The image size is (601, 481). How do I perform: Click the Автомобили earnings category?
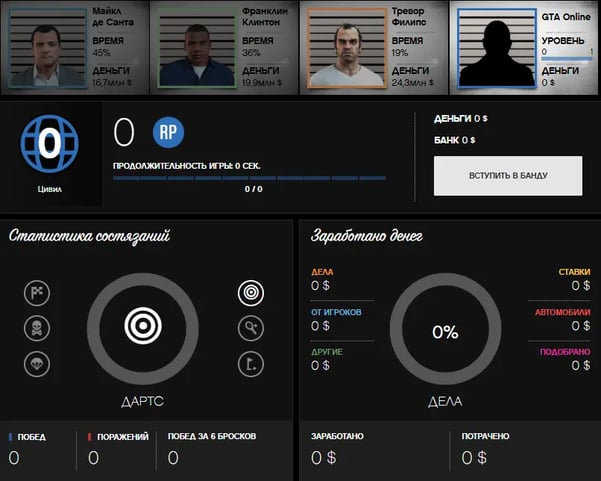pyautogui.click(x=564, y=319)
